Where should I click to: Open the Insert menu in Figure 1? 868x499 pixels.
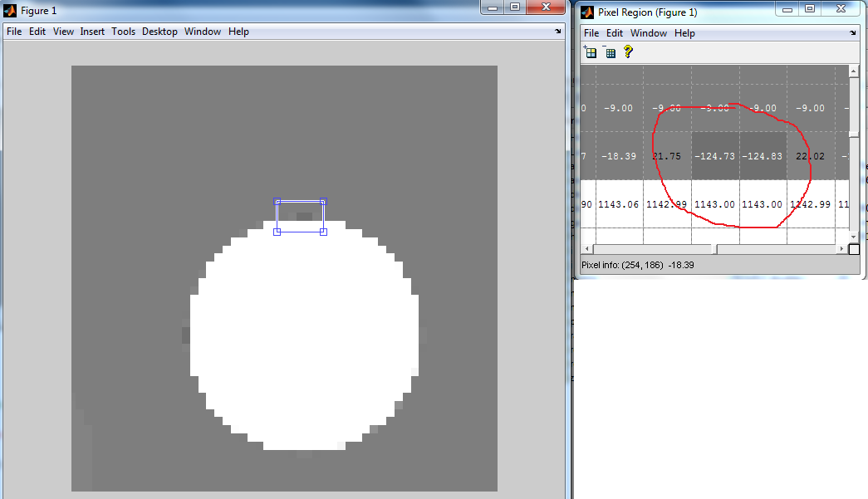[x=92, y=32]
